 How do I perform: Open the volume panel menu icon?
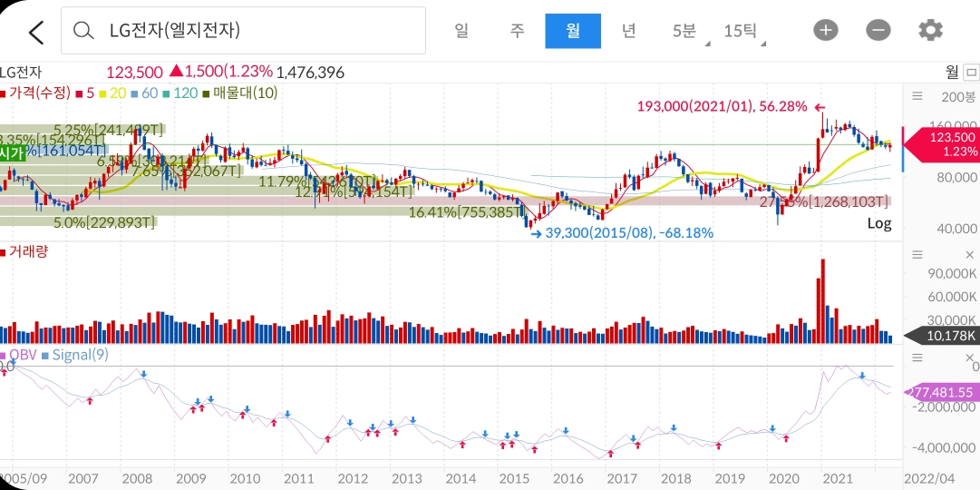point(917,255)
